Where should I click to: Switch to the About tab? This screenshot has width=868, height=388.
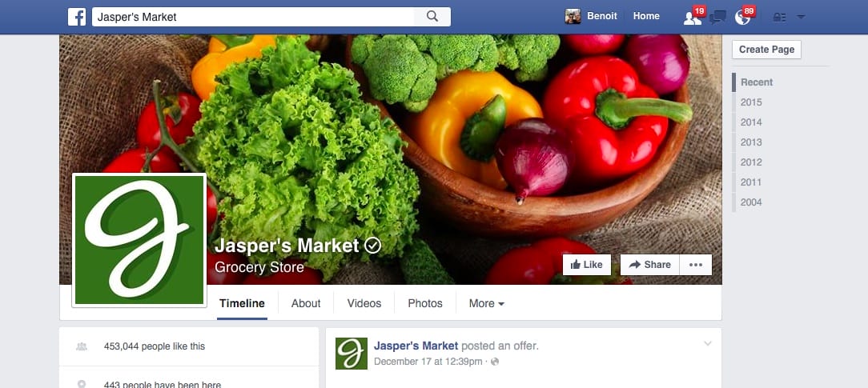pyautogui.click(x=306, y=303)
